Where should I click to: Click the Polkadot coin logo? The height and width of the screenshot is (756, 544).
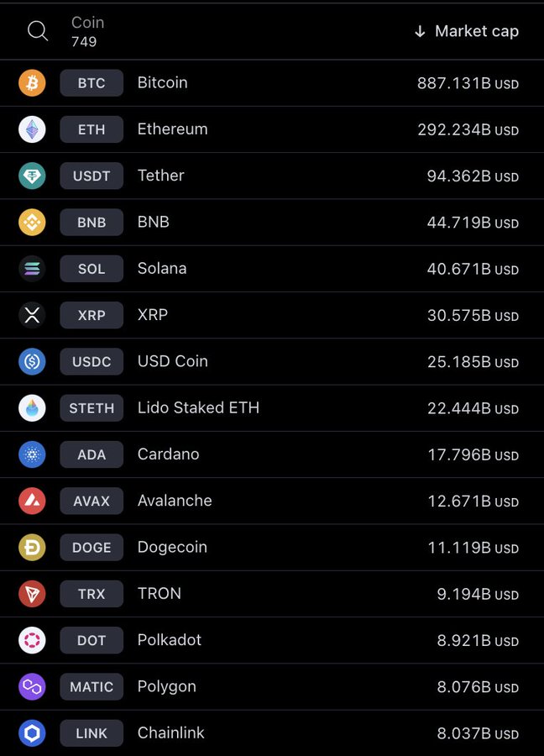point(32,640)
